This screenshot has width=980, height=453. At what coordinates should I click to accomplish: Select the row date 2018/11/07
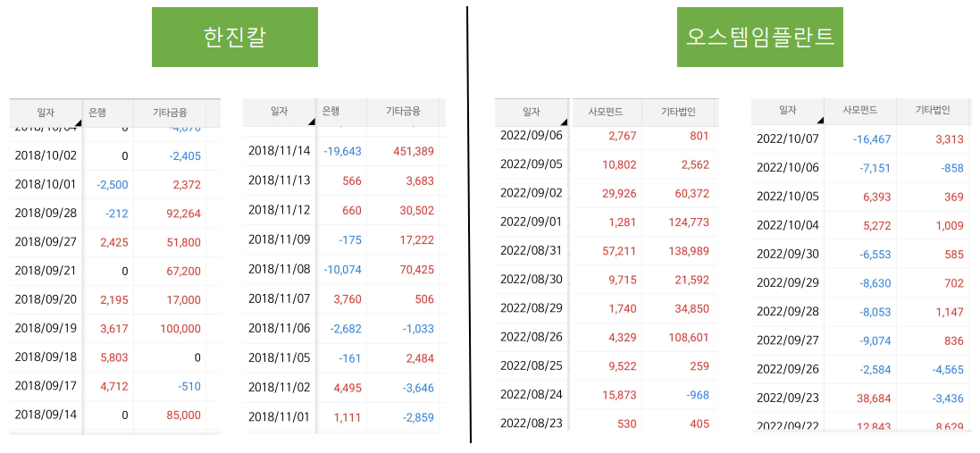coord(279,298)
